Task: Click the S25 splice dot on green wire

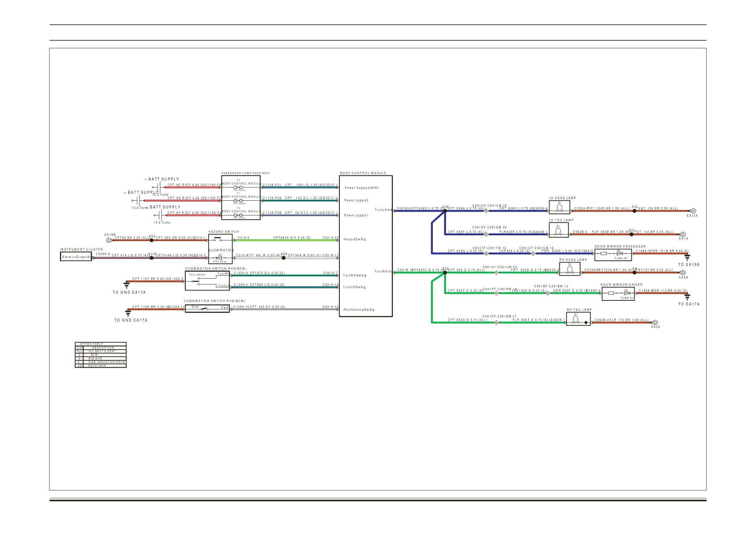Action: click(445, 272)
